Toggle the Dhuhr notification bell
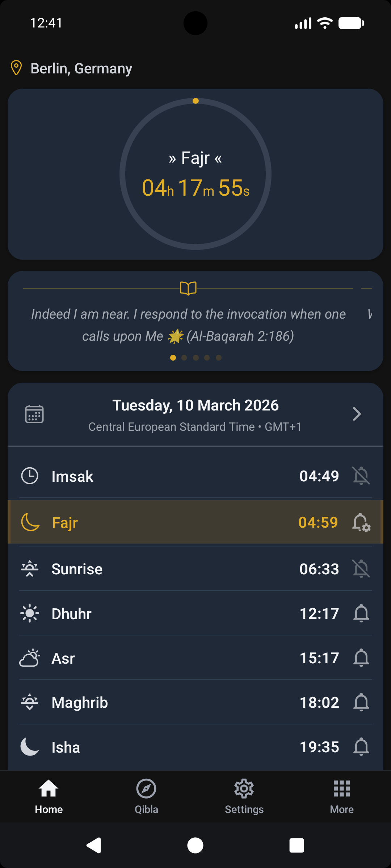391x868 pixels. 361,613
